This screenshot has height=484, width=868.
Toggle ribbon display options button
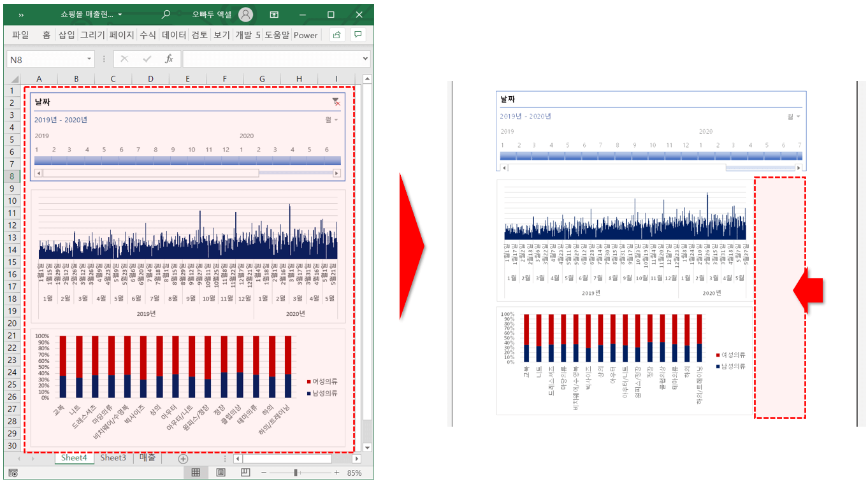pyautogui.click(x=274, y=14)
